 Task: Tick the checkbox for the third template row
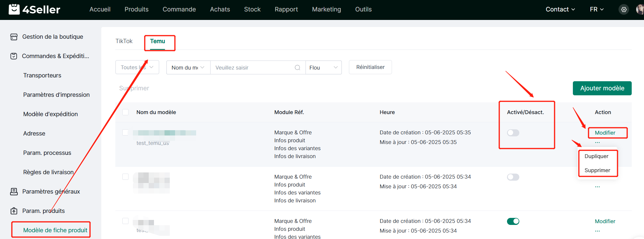[x=125, y=221]
